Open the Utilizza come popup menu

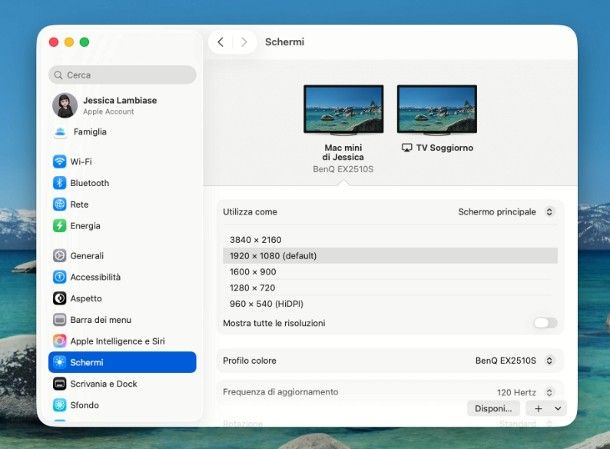pyautogui.click(x=549, y=212)
